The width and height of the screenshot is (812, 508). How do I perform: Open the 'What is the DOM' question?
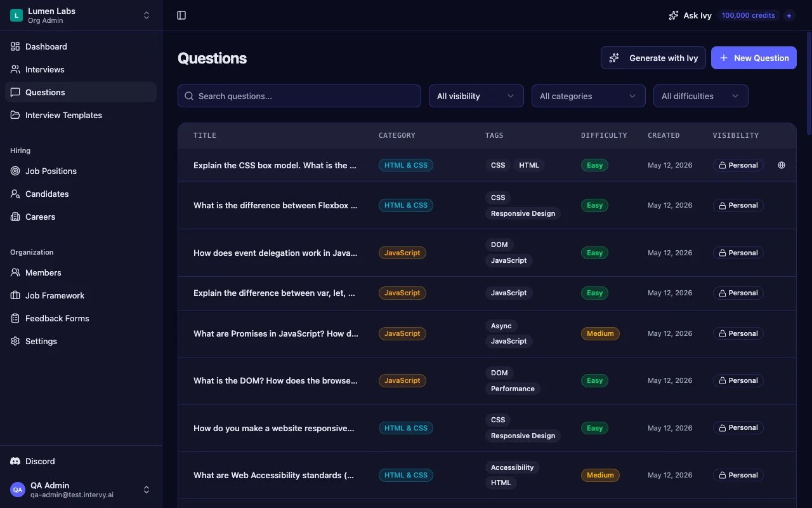[275, 380]
